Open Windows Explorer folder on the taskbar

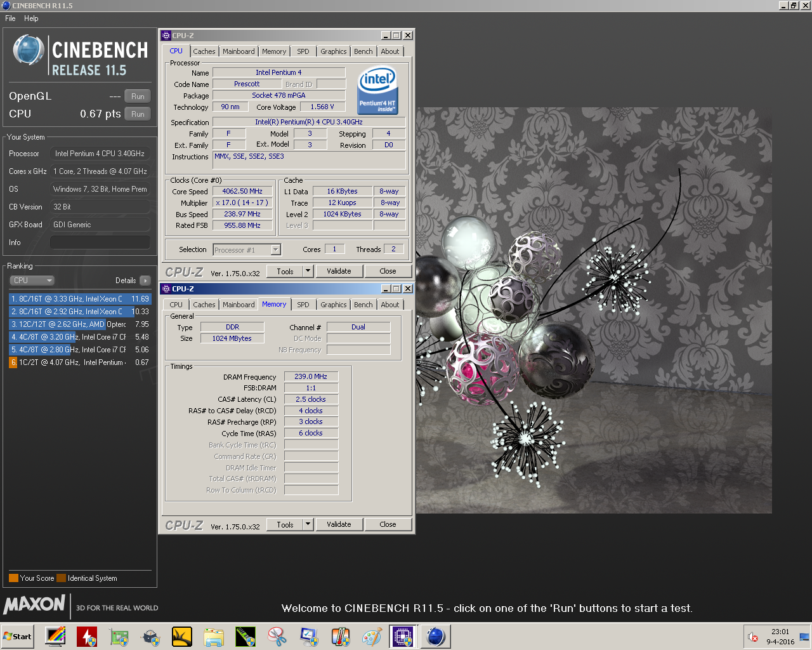[214, 636]
